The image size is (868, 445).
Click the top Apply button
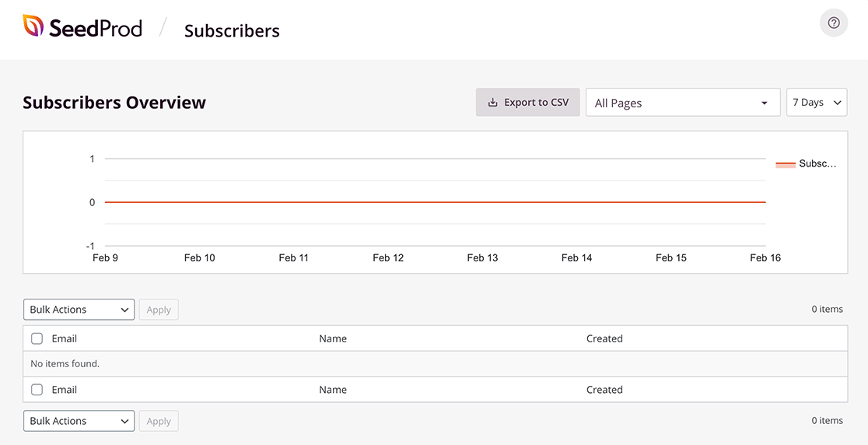[x=159, y=310]
